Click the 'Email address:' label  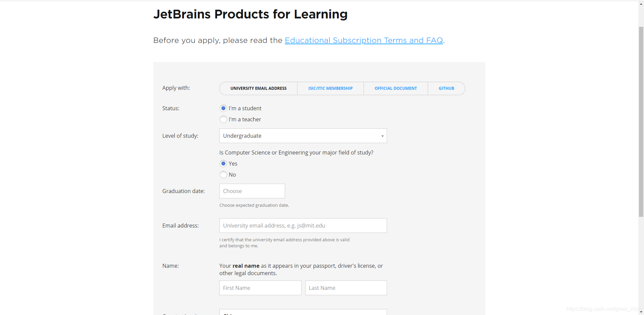[x=180, y=226]
